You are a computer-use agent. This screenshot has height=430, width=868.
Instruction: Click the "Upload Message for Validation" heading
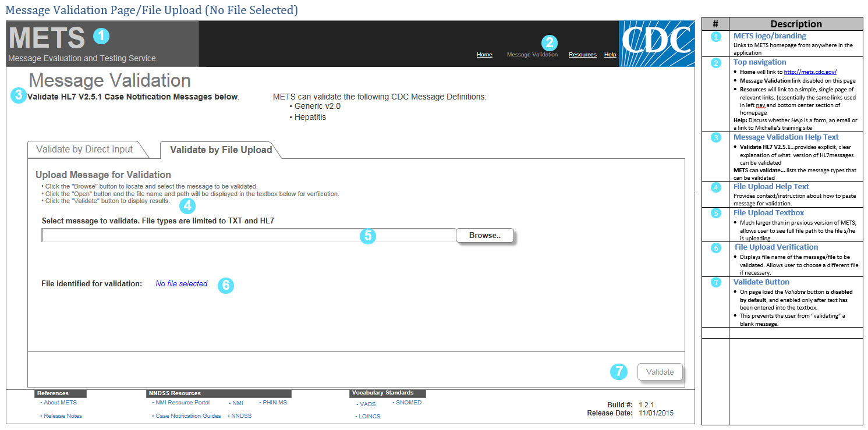click(x=104, y=175)
